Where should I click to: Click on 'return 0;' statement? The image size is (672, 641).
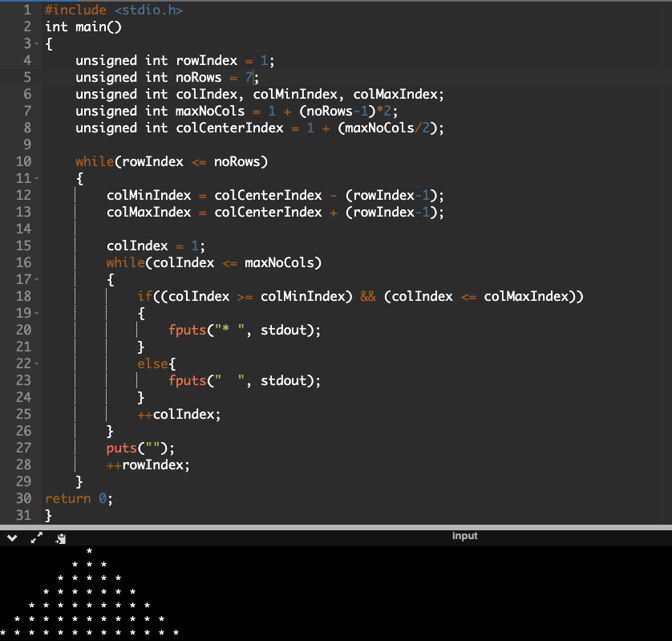79,498
